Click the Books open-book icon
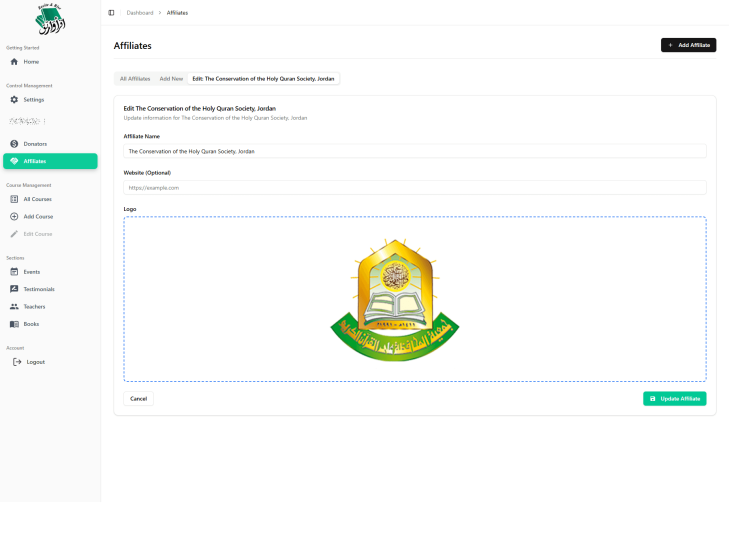 pos(14,324)
